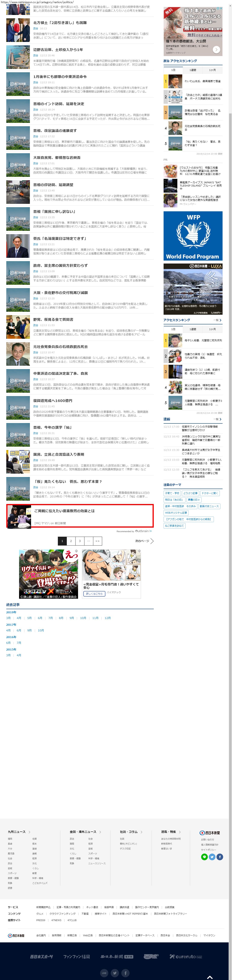Switch politics ranking to 1ヶ月 tab
The image size is (232, 980).
[212, 70]
